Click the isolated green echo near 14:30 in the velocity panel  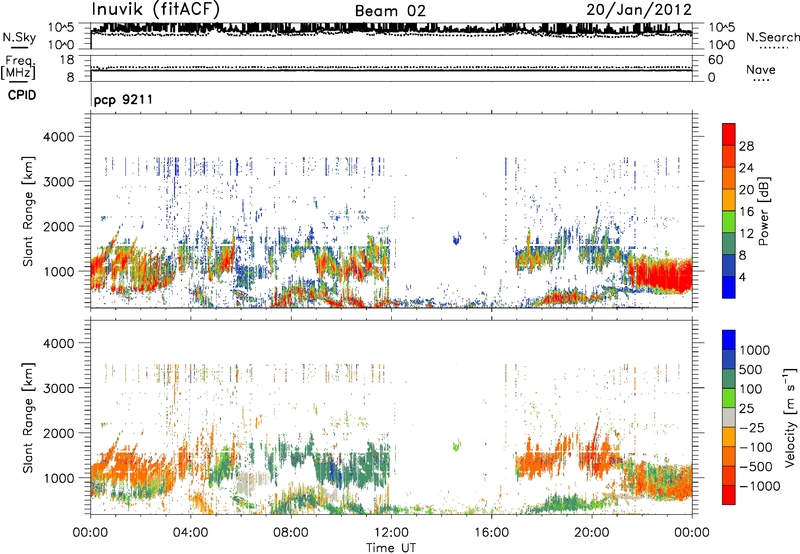click(456, 446)
